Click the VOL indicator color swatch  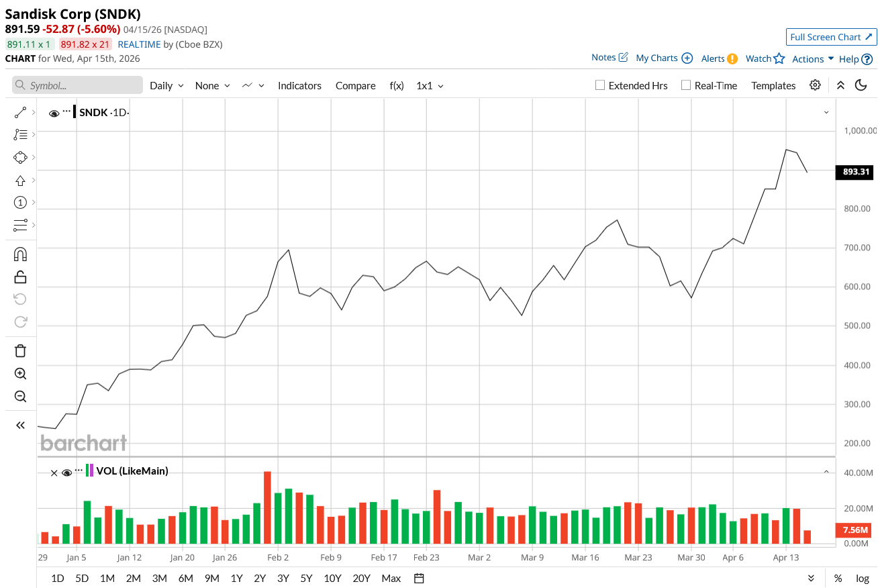89,471
